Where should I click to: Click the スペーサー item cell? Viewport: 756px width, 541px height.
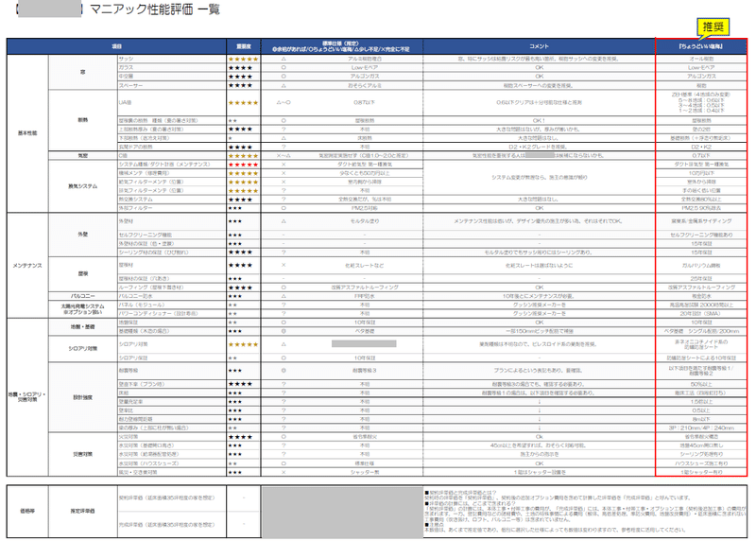[x=172, y=85]
